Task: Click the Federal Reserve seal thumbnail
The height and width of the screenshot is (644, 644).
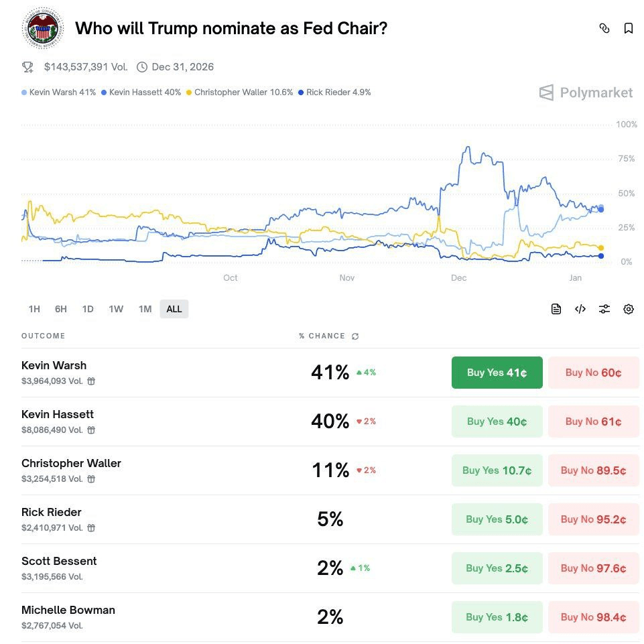Action: coord(43,29)
